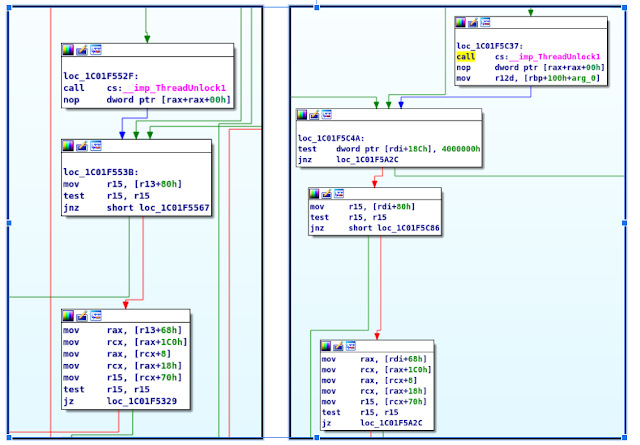Select __imp_ThreadUnlock1 in loc_1C01F552F block
640x445 pixels.
pos(174,88)
